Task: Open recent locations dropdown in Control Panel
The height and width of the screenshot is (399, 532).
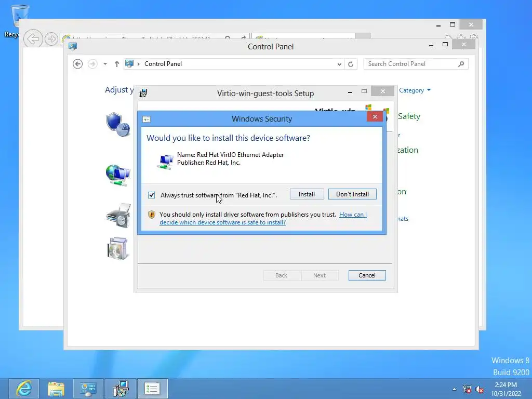Action: click(105, 64)
